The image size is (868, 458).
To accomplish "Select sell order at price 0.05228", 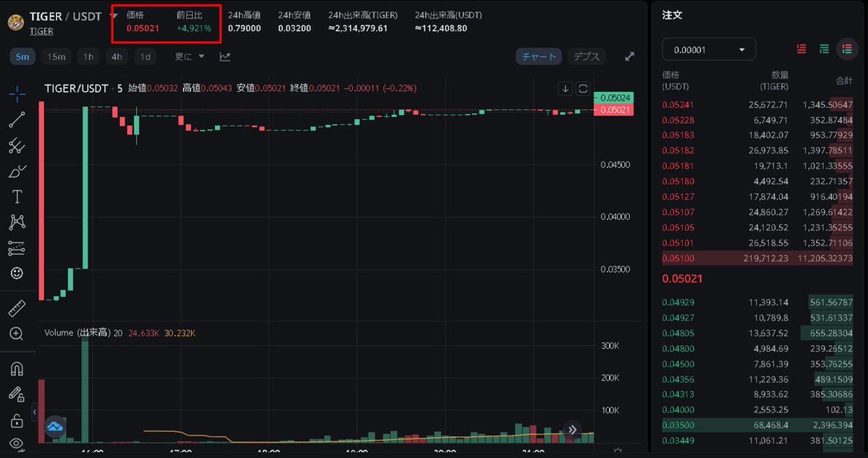I will click(757, 120).
